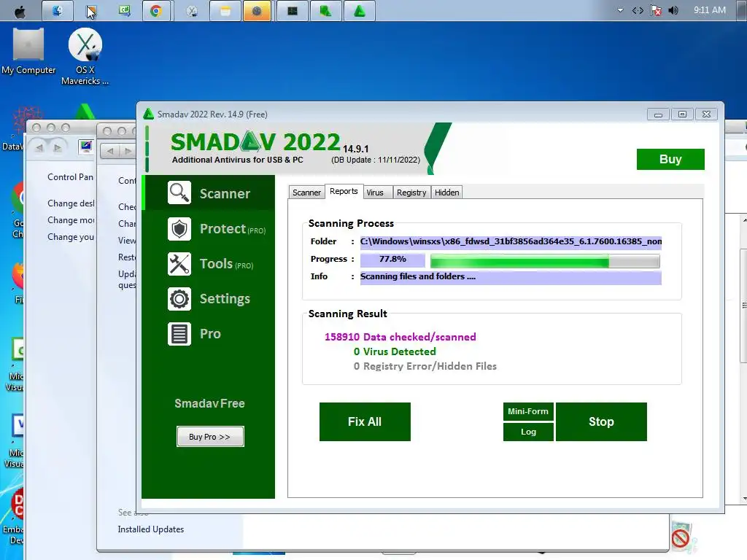Open the scan Log
Viewport: 747px width, 560px height.
pyautogui.click(x=528, y=432)
